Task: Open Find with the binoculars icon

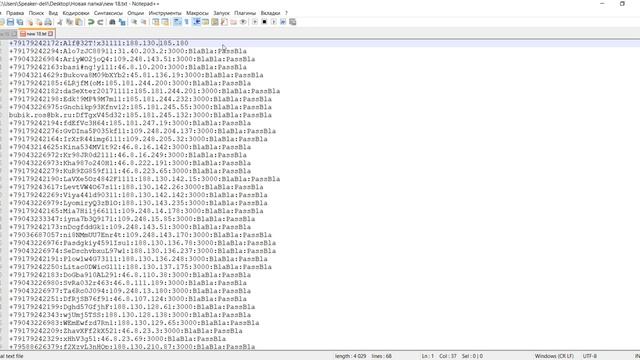Action: tap(112, 22)
